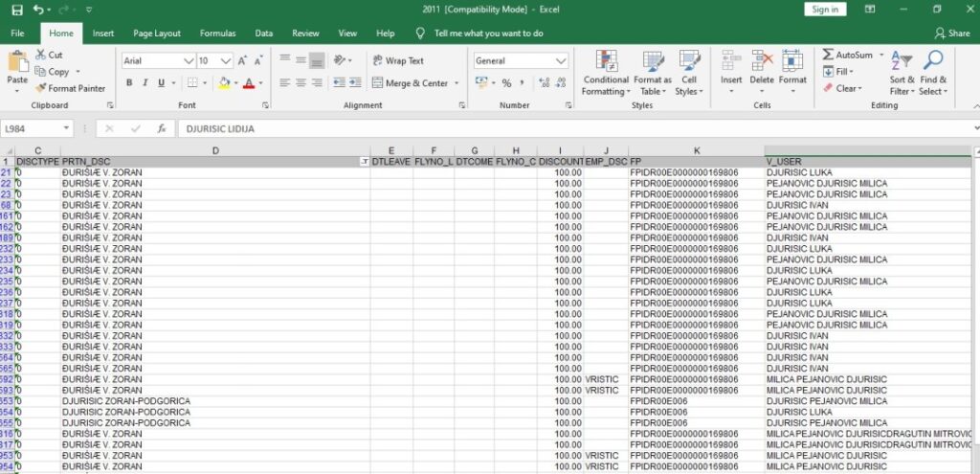Activate the Format Painter brush

pos(70,88)
